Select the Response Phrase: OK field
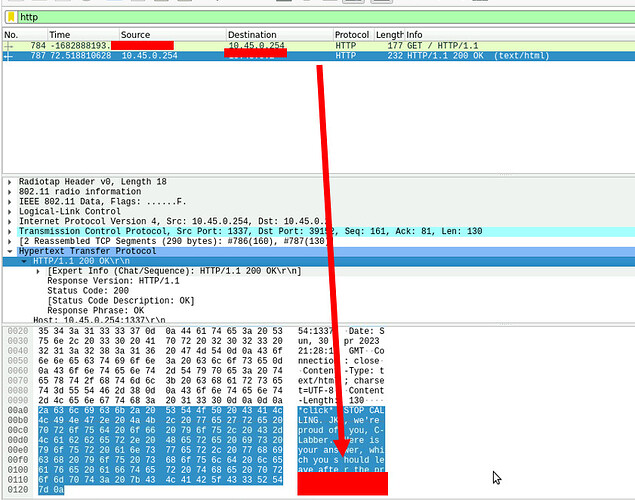The width and height of the screenshot is (635, 500). (96, 311)
